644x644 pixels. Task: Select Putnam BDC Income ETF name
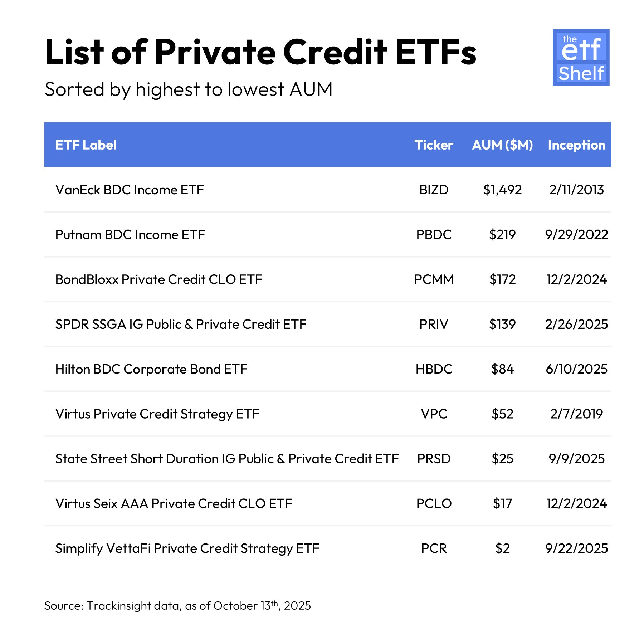tap(130, 235)
